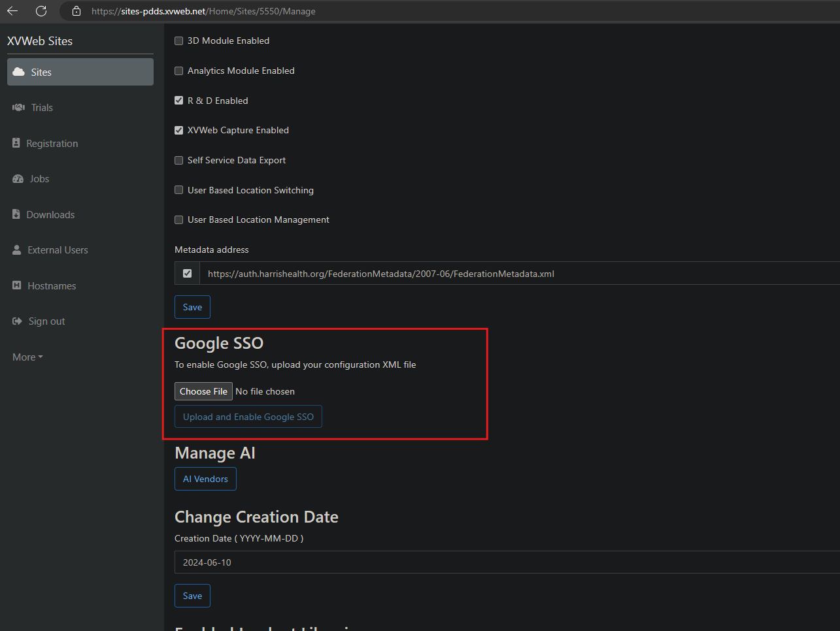Open the Downloads sidebar entry
This screenshot has width=840, height=631.
[x=80, y=214]
